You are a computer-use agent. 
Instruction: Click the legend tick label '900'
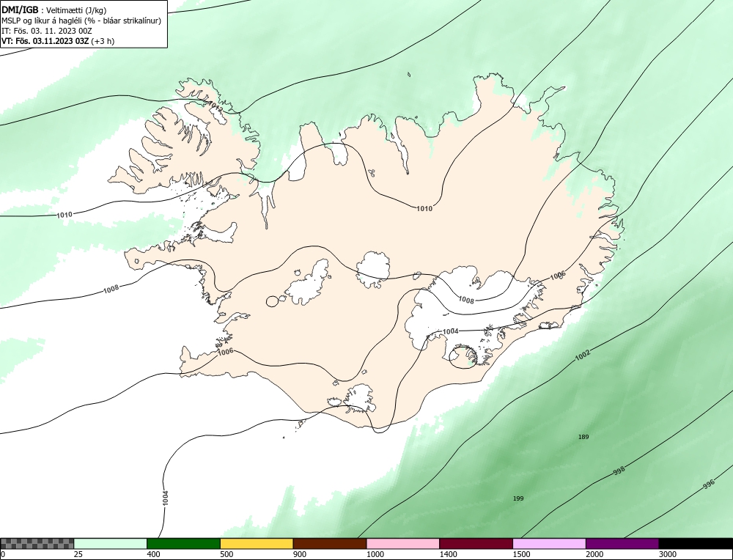pyautogui.click(x=300, y=554)
